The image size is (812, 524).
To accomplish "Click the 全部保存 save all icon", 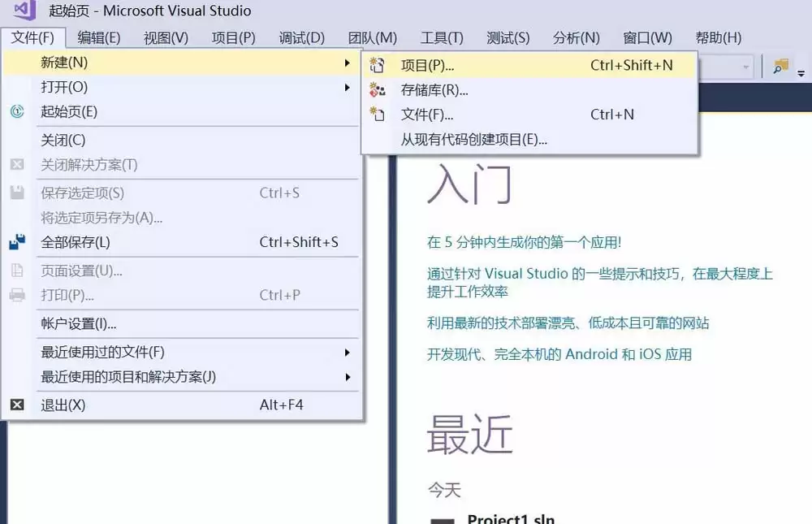I will pyautogui.click(x=17, y=242).
